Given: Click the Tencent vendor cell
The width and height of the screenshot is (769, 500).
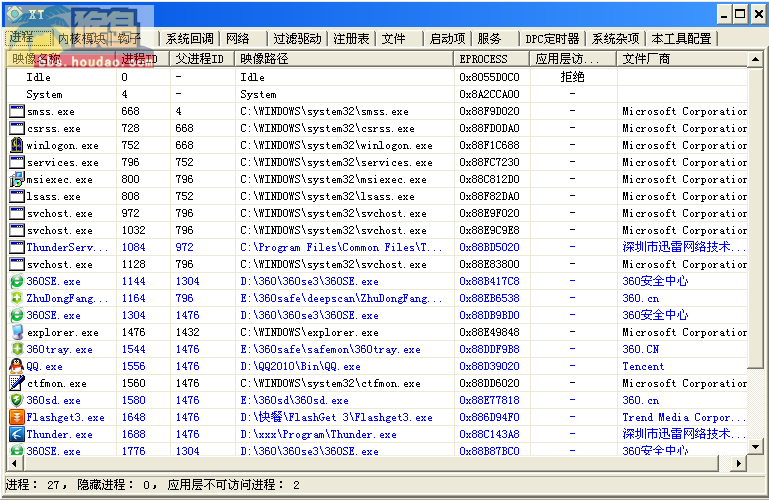Looking at the screenshot, I should pos(643,366).
